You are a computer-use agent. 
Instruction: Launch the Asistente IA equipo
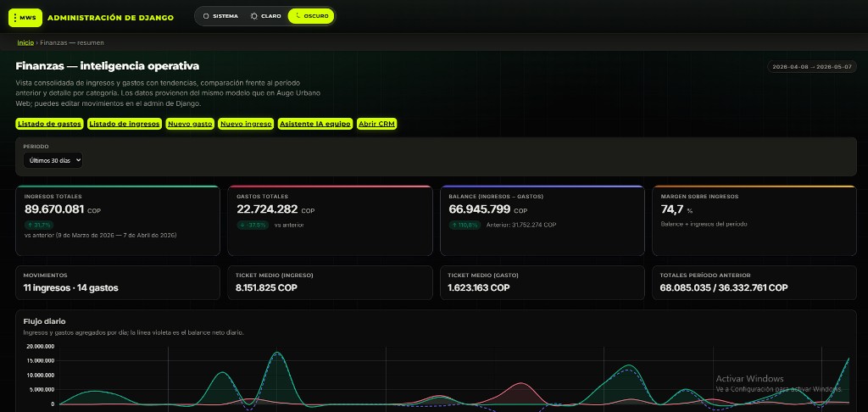315,124
